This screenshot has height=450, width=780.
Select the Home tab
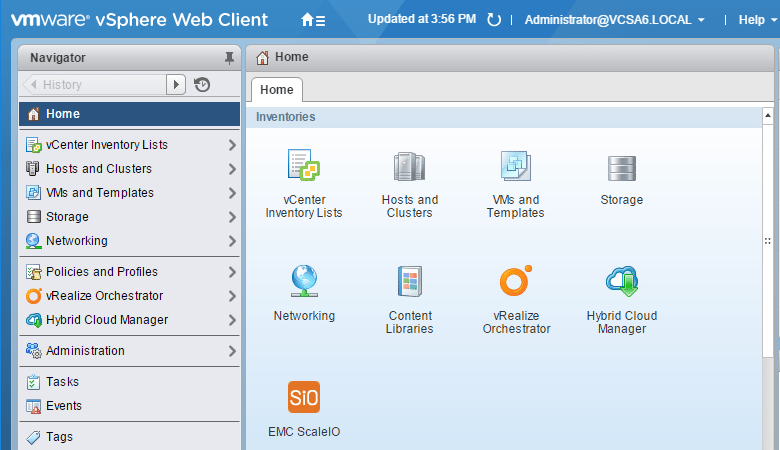277,90
